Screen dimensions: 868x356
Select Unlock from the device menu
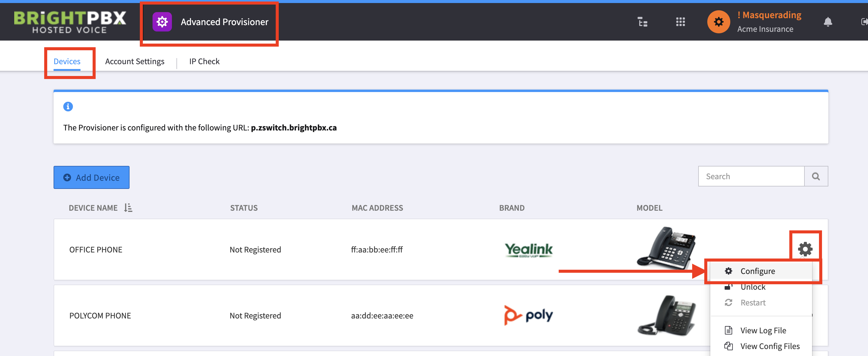[x=761, y=287]
